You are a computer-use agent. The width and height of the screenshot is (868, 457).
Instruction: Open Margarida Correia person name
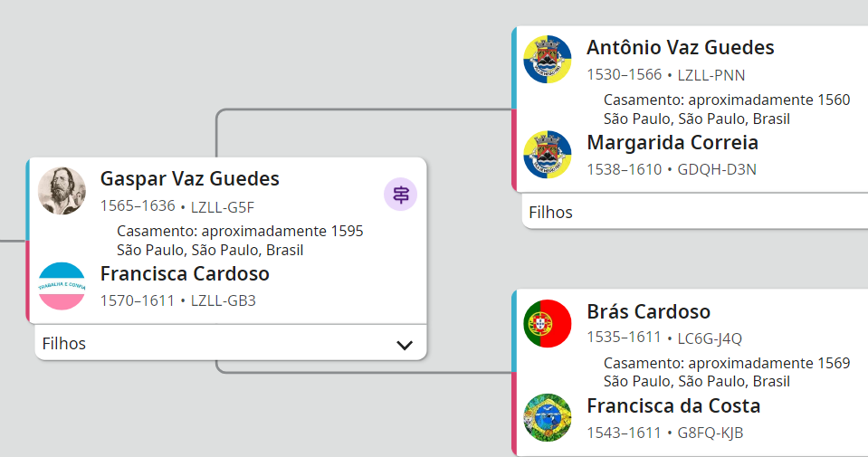[672, 143]
